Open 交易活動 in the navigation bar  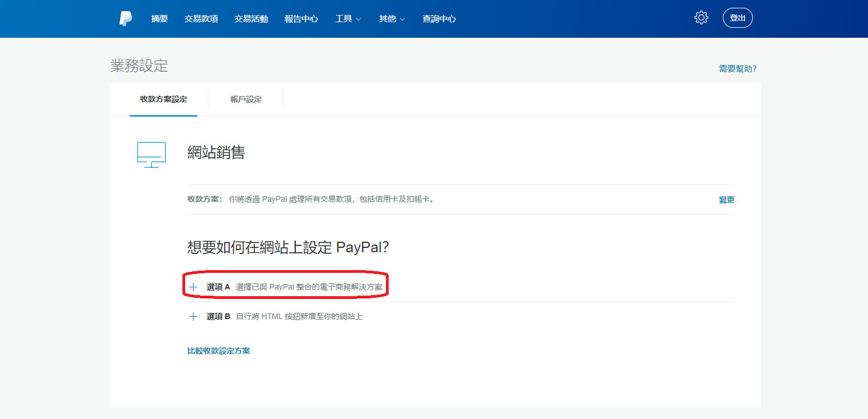(251, 19)
